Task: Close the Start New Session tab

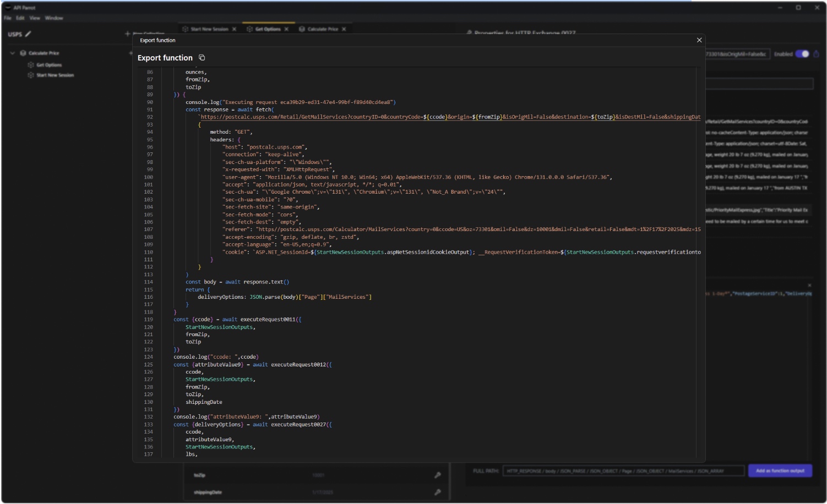Action: pos(235,29)
